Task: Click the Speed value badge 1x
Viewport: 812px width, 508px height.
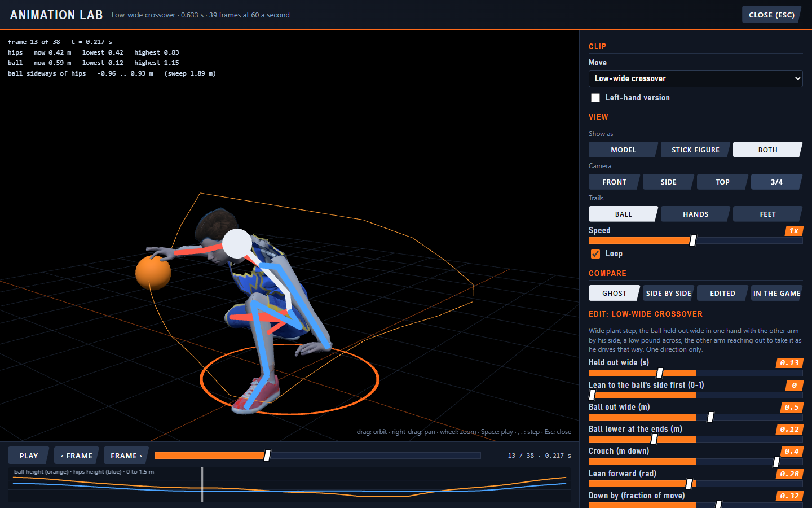Action: point(793,231)
